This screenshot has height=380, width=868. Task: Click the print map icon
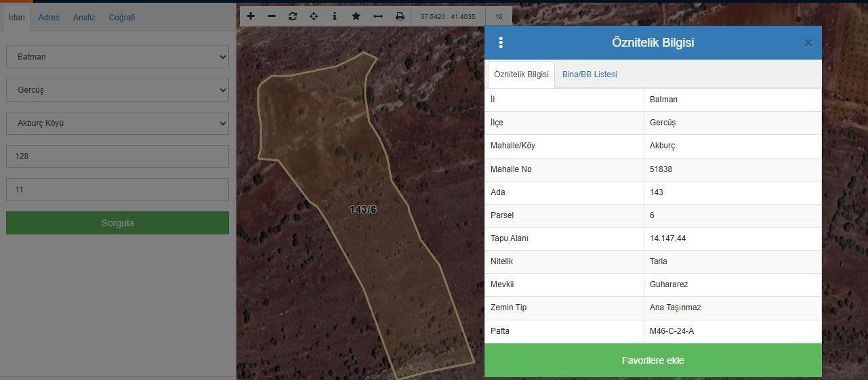pos(400,16)
